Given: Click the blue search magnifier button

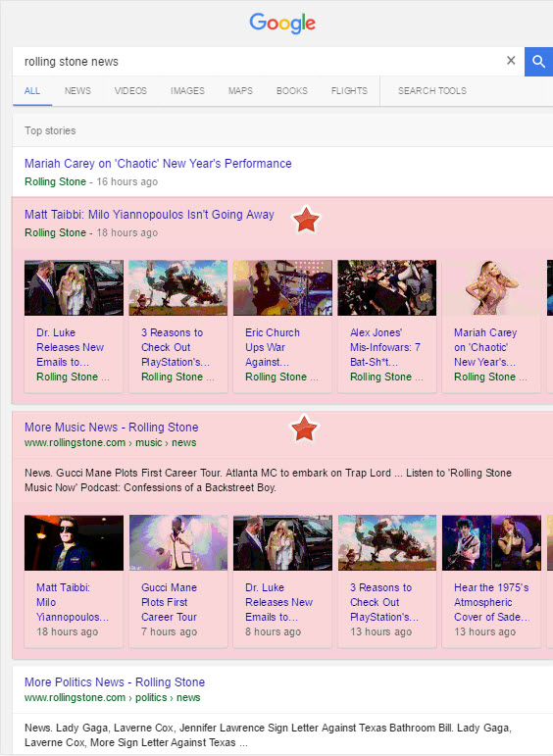Looking at the screenshot, I should (538, 61).
